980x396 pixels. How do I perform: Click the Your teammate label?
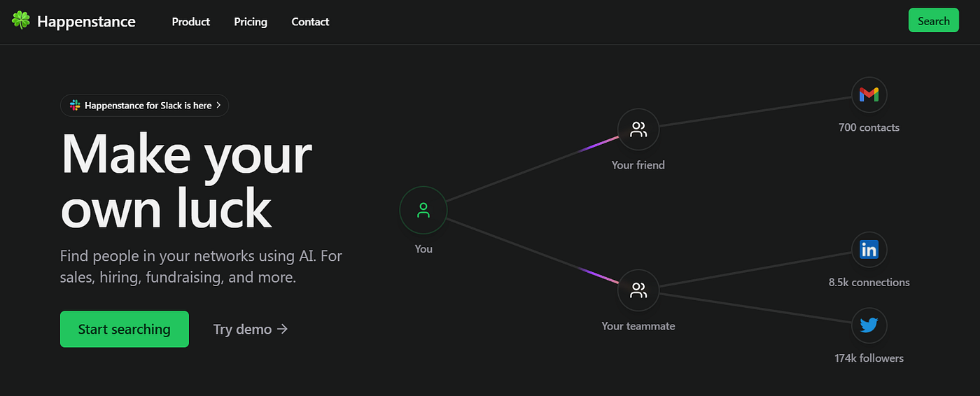point(638,326)
